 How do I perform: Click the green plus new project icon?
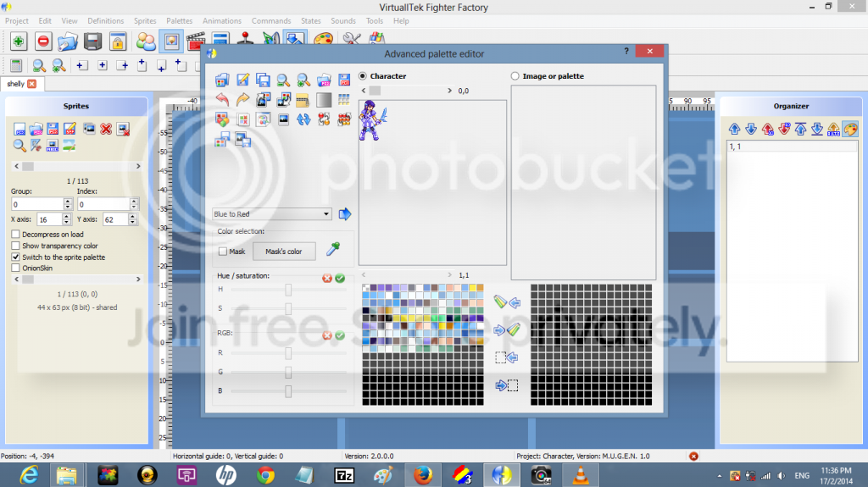19,42
